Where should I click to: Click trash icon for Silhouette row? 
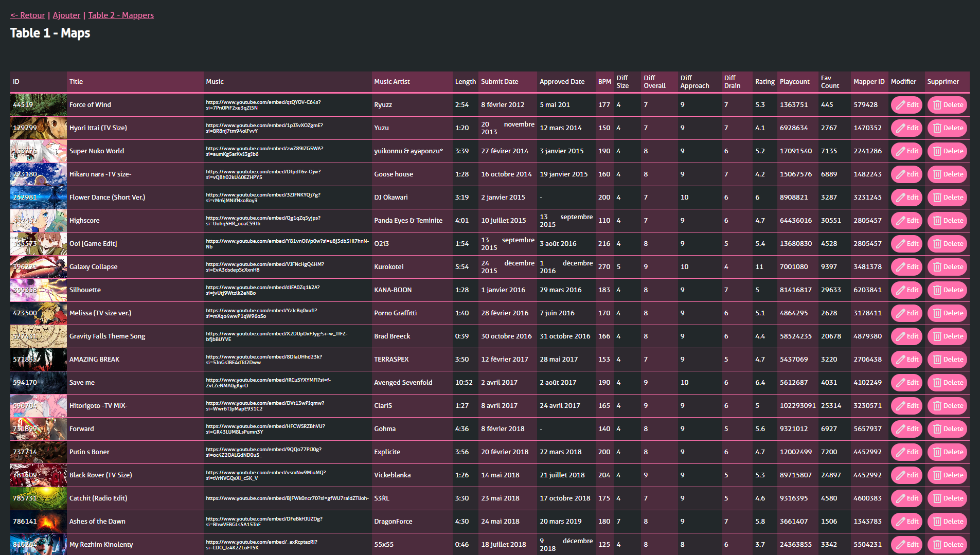pos(937,290)
